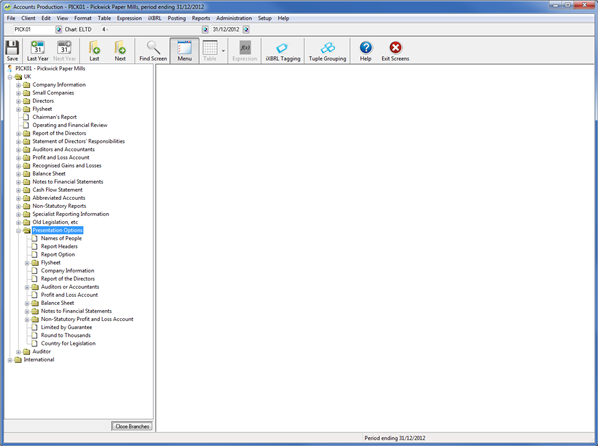The height and width of the screenshot is (446, 598).
Task: Collapse the Presentation Options folder
Action: point(18,230)
